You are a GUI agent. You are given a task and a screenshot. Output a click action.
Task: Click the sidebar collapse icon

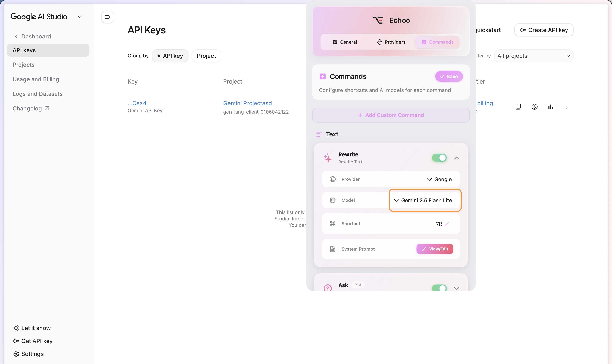(x=107, y=17)
